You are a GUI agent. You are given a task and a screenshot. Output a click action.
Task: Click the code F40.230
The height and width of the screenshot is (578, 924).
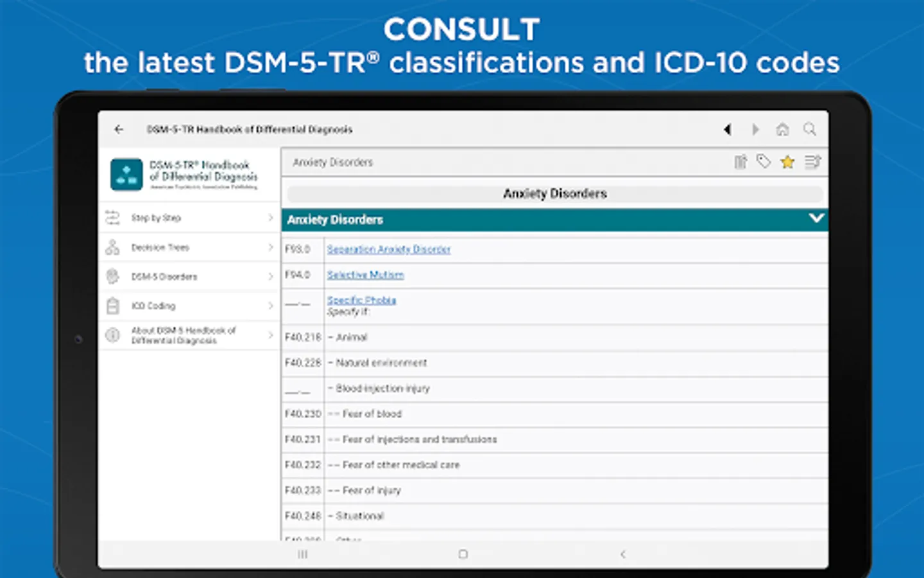click(x=303, y=414)
